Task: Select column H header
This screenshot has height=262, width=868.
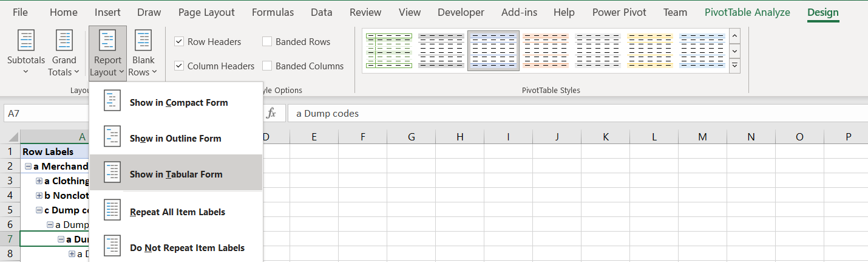Action: pyautogui.click(x=459, y=137)
